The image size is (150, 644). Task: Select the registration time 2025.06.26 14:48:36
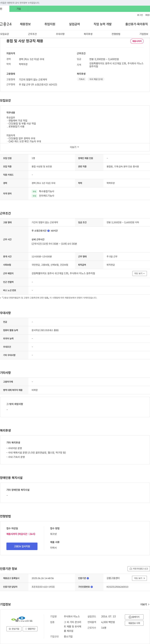(x=43, y=578)
